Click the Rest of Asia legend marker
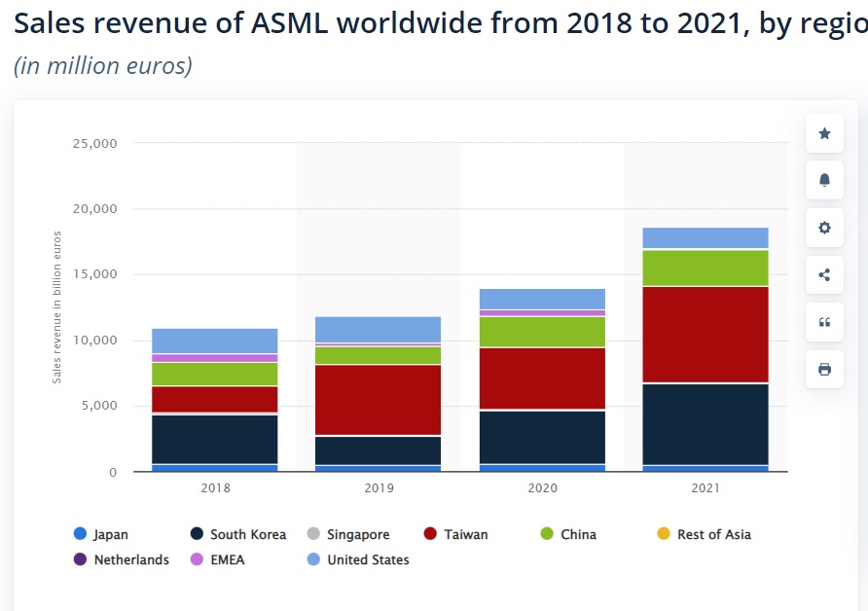The image size is (868, 611). pyautogui.click(x=664, y=534)
